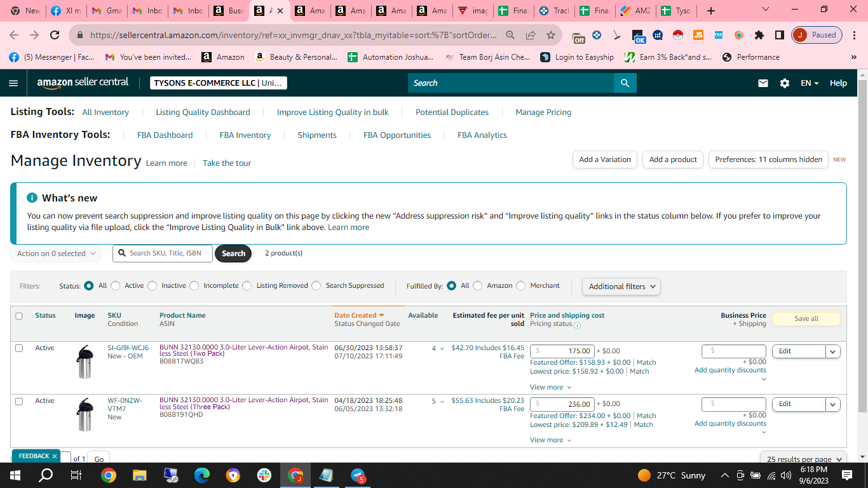Screen dimensions: 868x488
Task: Select the Merchant fulfilled-by radio button
Action: (521, 286)
